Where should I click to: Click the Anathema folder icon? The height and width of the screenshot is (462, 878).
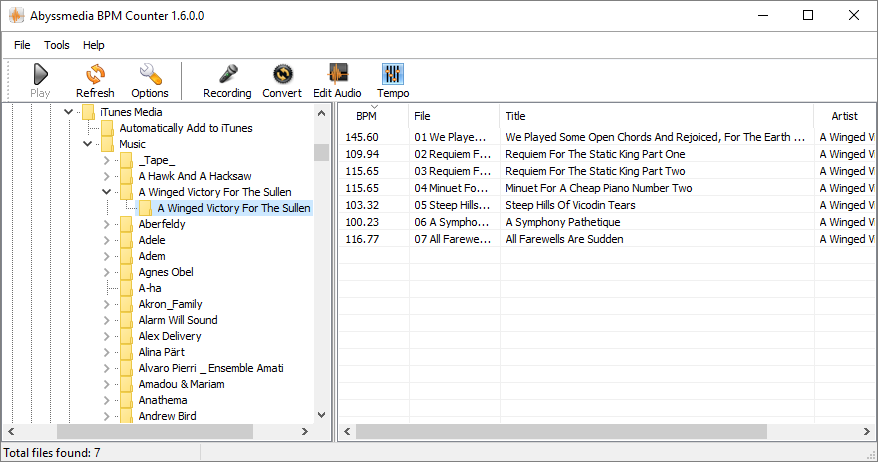[x=127, y=400]
